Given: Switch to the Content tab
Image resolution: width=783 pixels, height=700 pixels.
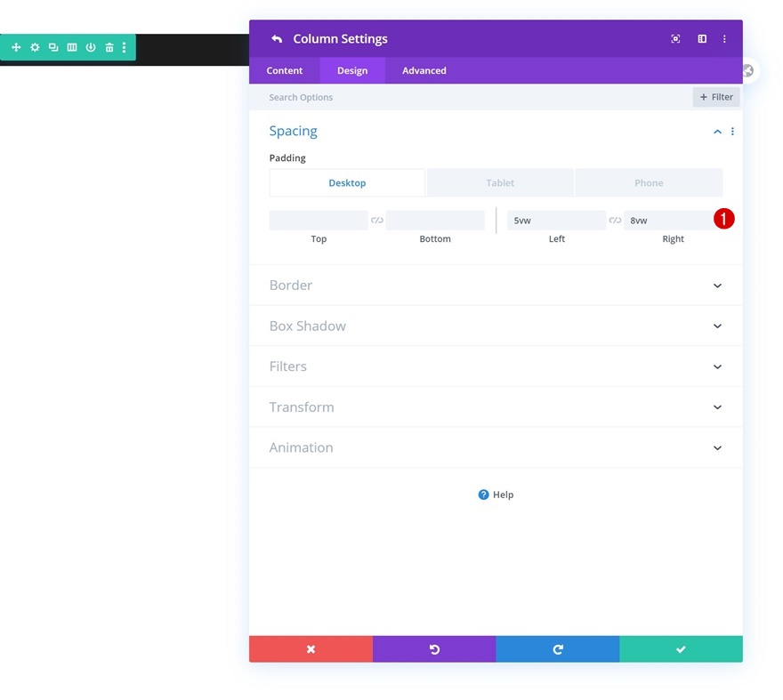Looking at the screenshot, I should coord(285,70).
